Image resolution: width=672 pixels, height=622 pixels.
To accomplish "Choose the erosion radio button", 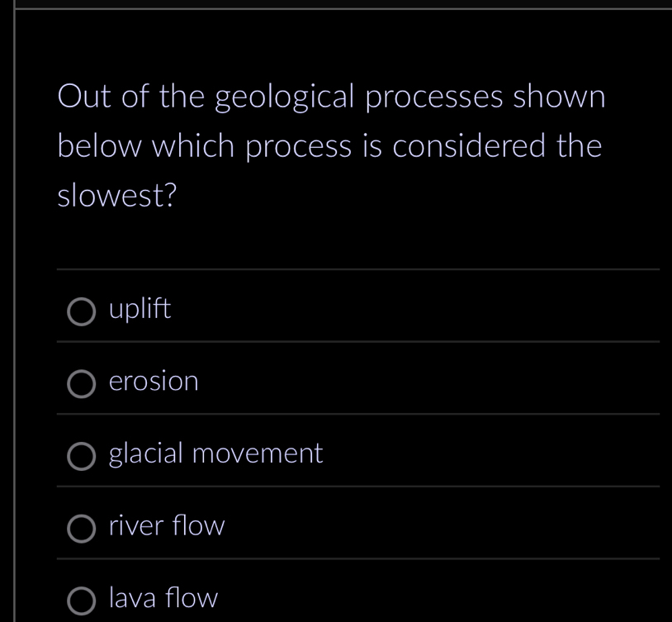I will [81, 383].
